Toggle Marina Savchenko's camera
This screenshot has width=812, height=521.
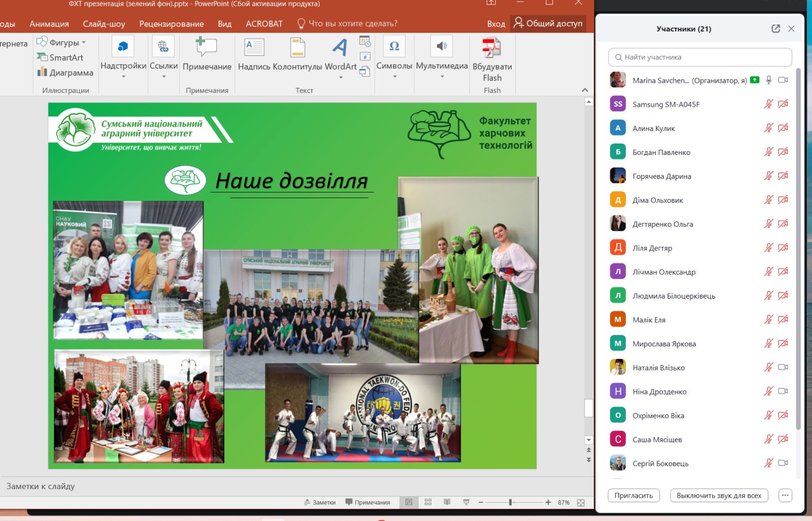coord(783,80)
